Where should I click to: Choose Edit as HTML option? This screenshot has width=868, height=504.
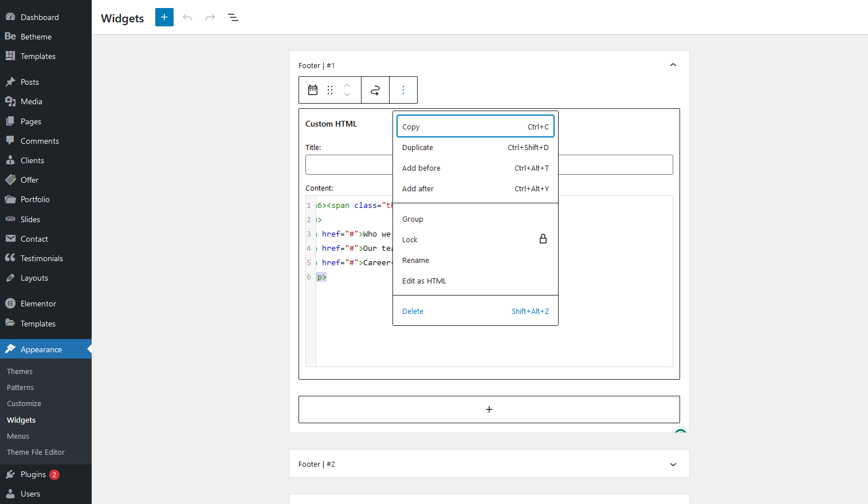pos(476,281)
